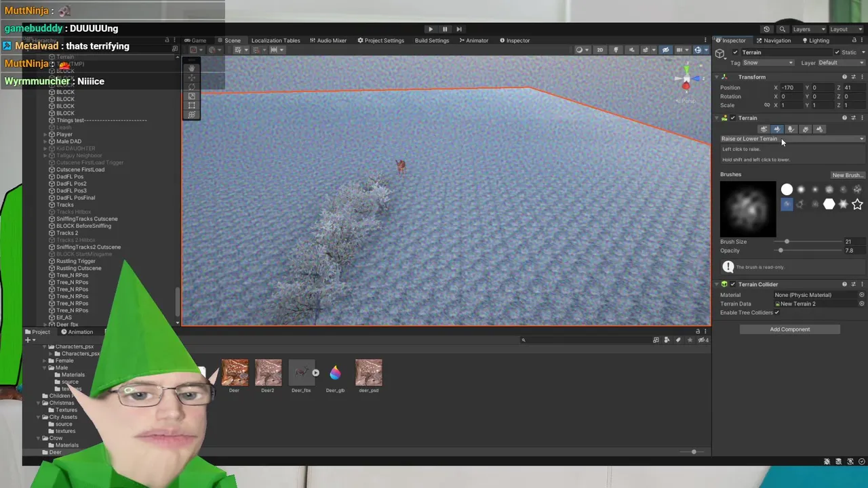Open the Terrain Settings tool
Screen dimensions: 868x488
(x=819, y=129)
